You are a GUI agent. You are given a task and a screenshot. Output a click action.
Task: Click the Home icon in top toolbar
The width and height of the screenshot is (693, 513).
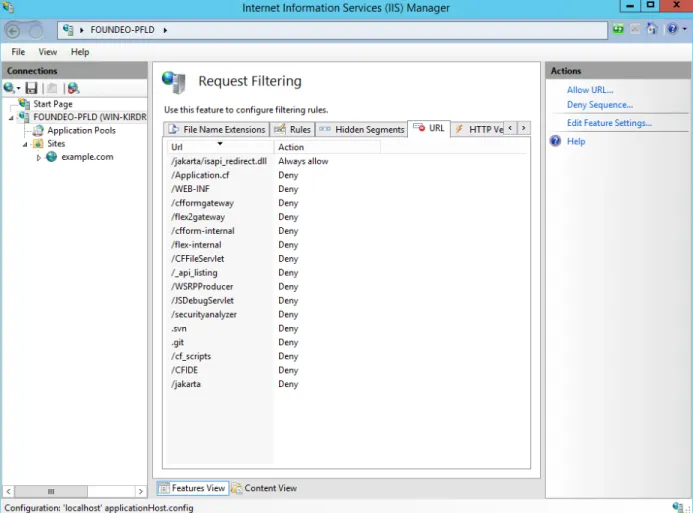point(652,29)
